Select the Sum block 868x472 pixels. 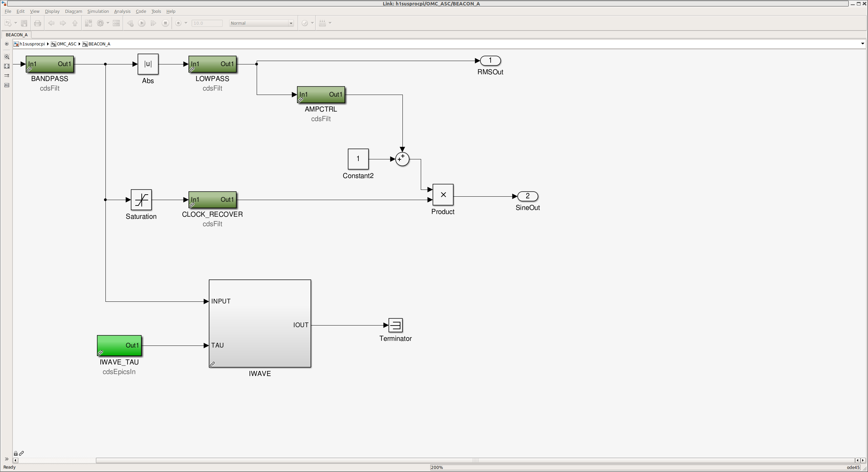point(402,159)
